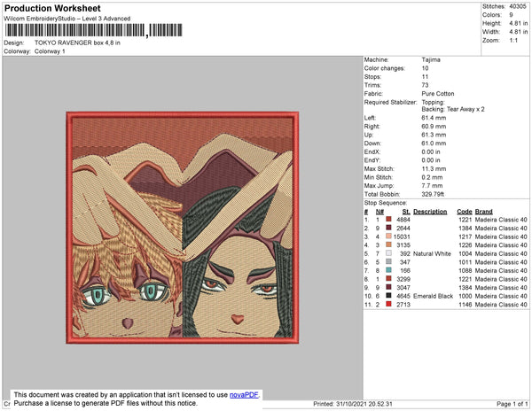Screen dimensions: 532x411
Task: Click 'Wilcom EmbroideryStudio – Level 3 Advanced' text
Action: point(67,19)
